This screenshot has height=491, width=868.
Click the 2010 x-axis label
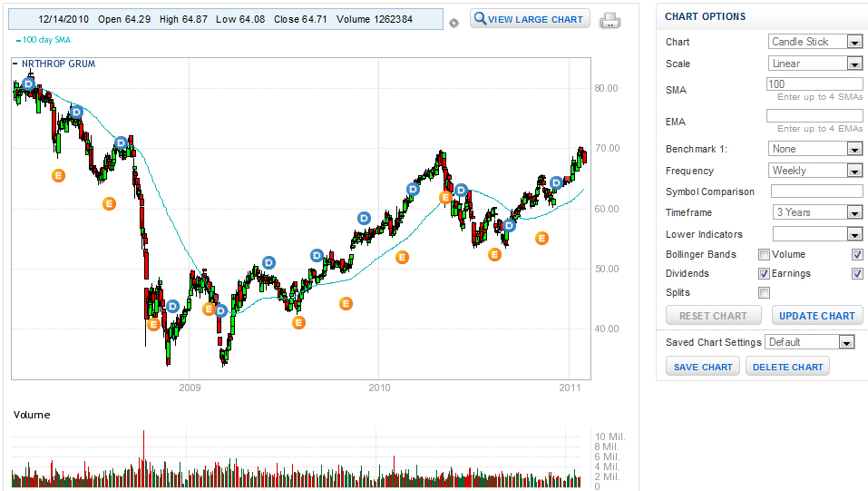click(379, 388)
